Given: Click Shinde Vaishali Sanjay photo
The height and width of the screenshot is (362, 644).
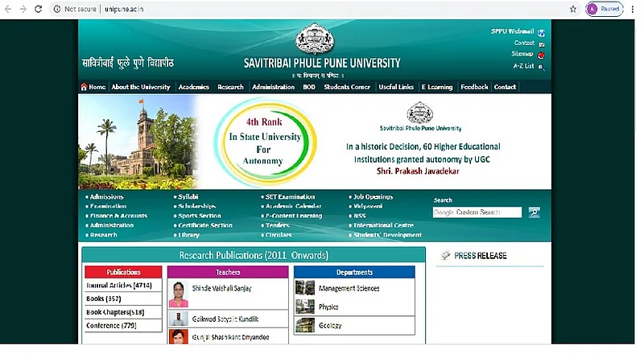Looking at the screenshot, I should click(x=178, y=294).
